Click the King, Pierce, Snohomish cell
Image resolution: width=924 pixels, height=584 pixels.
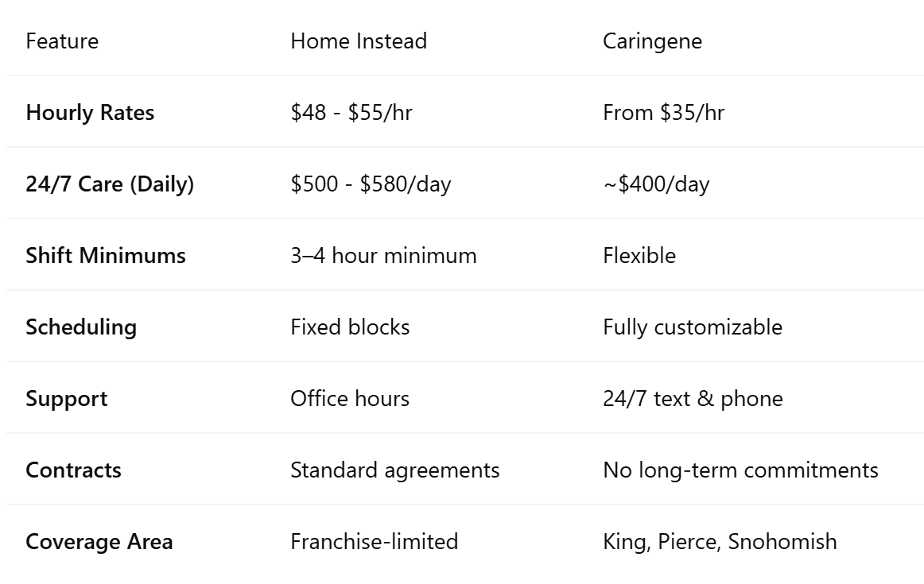click(720, 542)
